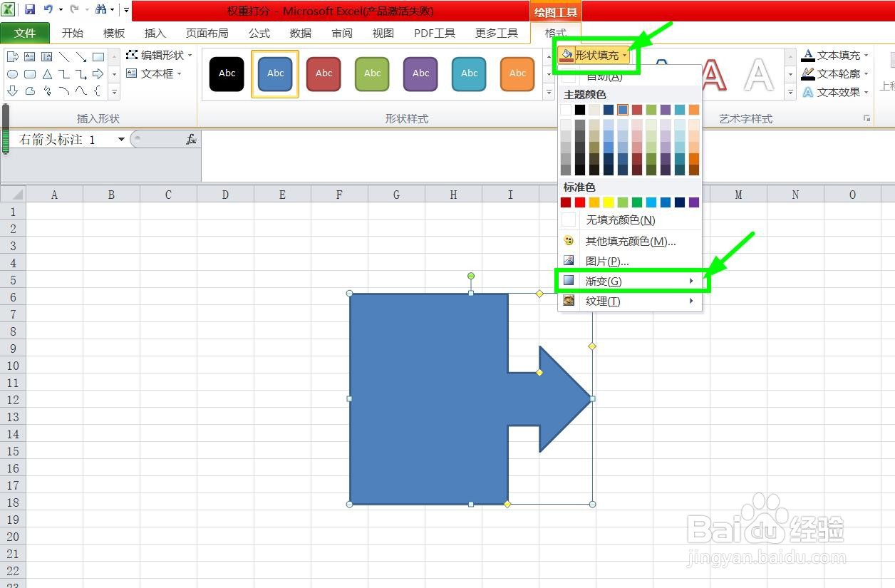This screenshot has height=588, width=895.
Task: Select the freeform shape tool
Action: 30,91
